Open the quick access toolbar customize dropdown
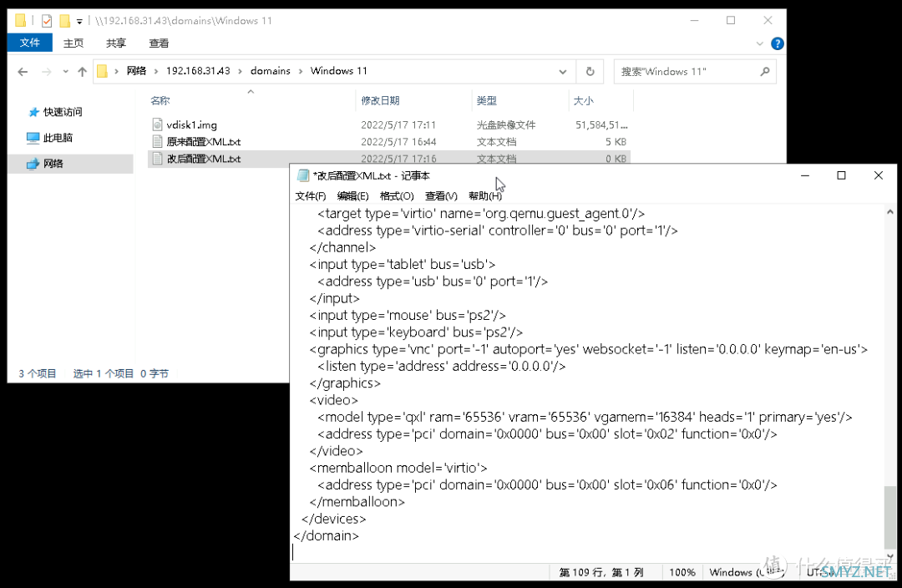 [79, 21]
